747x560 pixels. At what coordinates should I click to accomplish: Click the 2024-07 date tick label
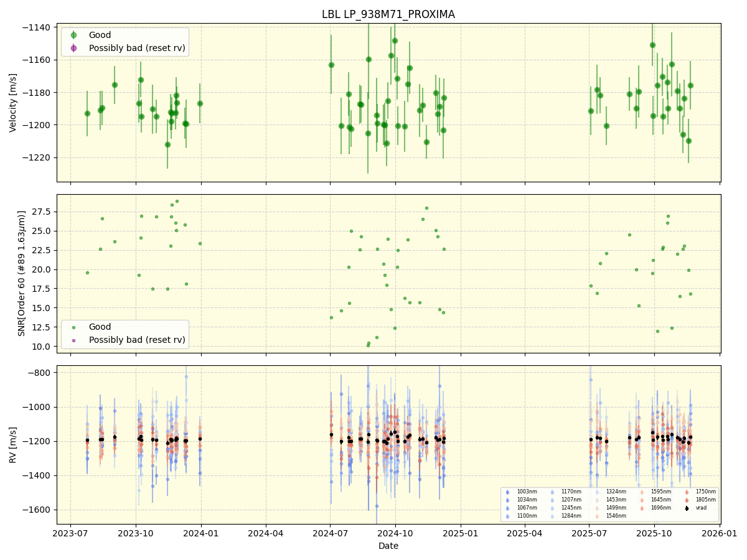point(331,533)
